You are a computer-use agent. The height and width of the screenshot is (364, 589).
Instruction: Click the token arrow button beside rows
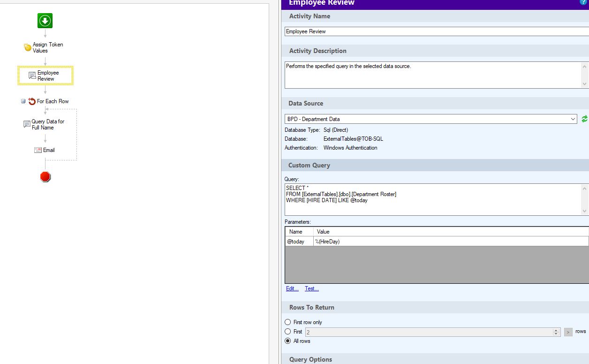click(x=568, y=332)
